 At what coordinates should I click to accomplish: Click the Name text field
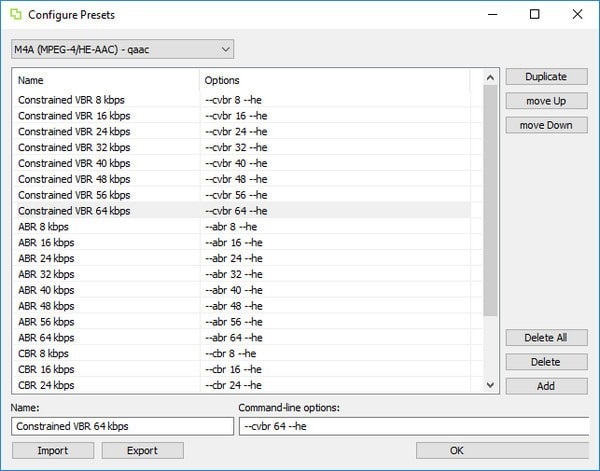pyautogui.click(x=121, y=427)
